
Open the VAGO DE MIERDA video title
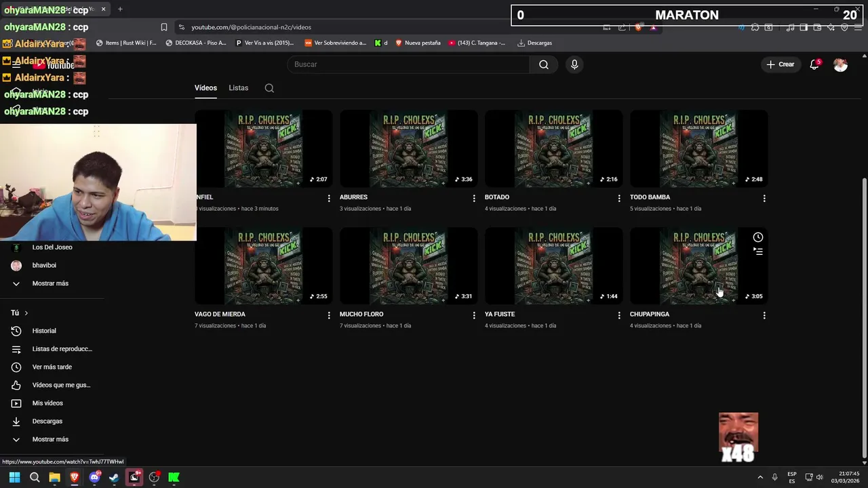pos(220,314)
